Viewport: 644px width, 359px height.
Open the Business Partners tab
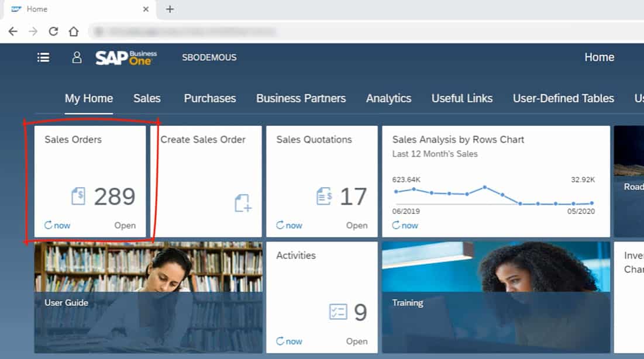301,98
